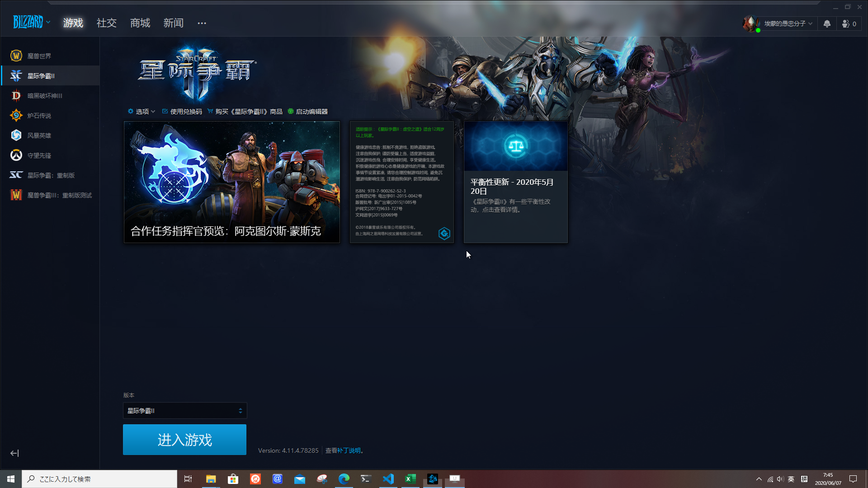
Task: Select Heroes of the Storm icon
Action: pos(16,136)
